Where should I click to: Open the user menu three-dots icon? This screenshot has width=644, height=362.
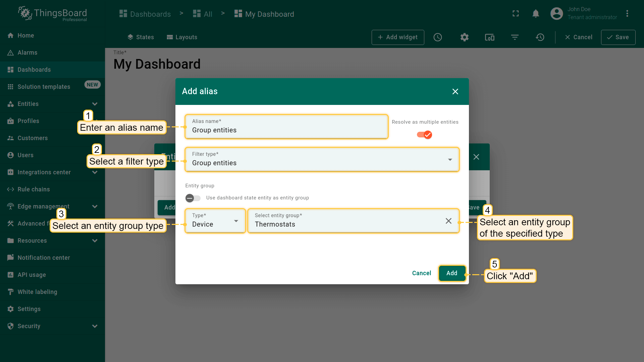coord(627,14)
